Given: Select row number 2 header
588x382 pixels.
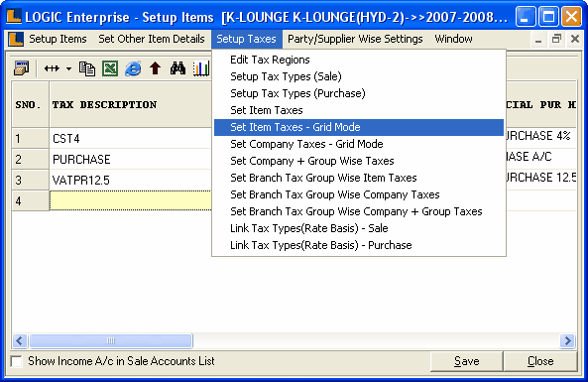Looking at the screenshot, I should (31, 159).
